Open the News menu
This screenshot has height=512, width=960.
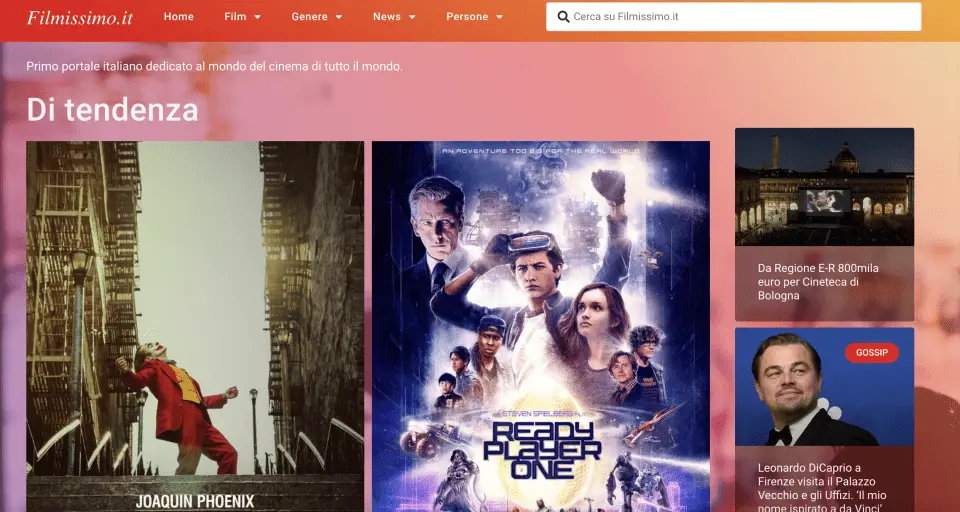click(387, 17)
